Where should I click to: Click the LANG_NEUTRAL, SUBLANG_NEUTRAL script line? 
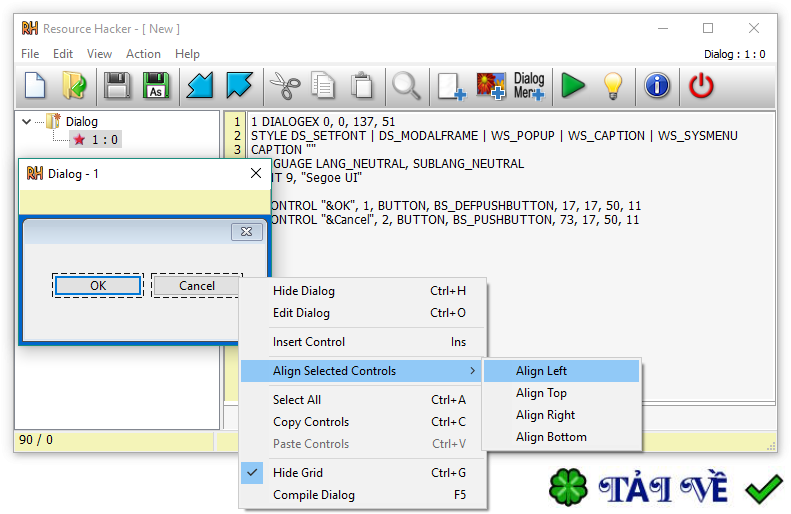(397, 163)
